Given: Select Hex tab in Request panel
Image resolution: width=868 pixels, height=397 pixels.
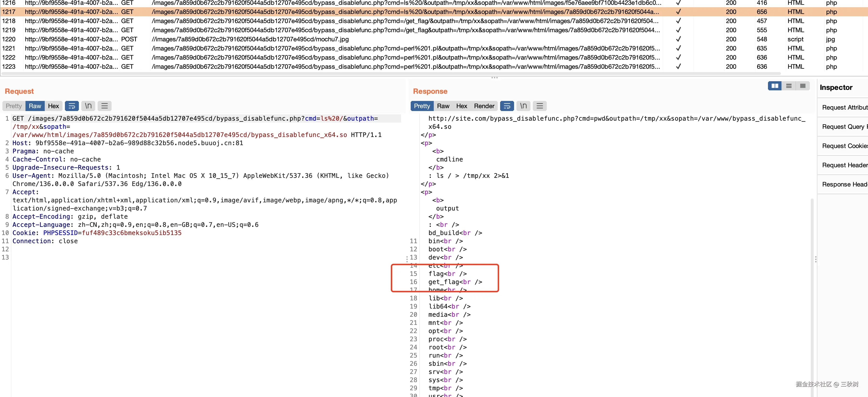Looking at the screenshot, I should (x=53, y=106).
